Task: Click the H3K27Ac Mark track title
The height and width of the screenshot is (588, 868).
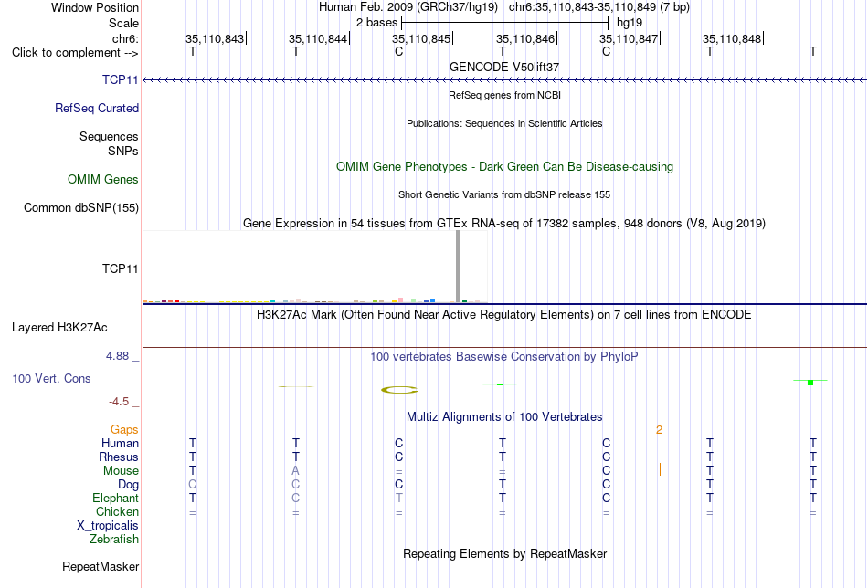Action: [x=504, y=315]
